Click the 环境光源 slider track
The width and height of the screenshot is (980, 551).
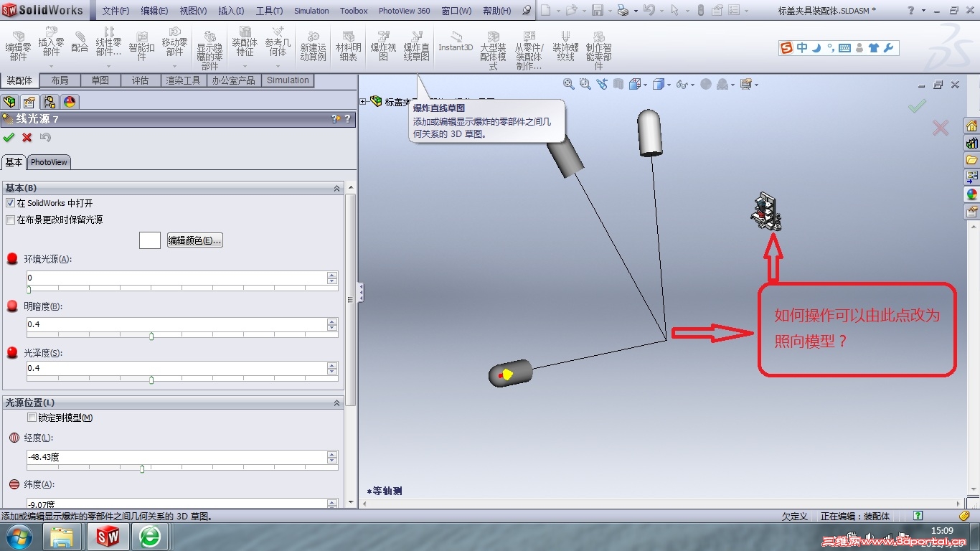[x=182, y=288]
